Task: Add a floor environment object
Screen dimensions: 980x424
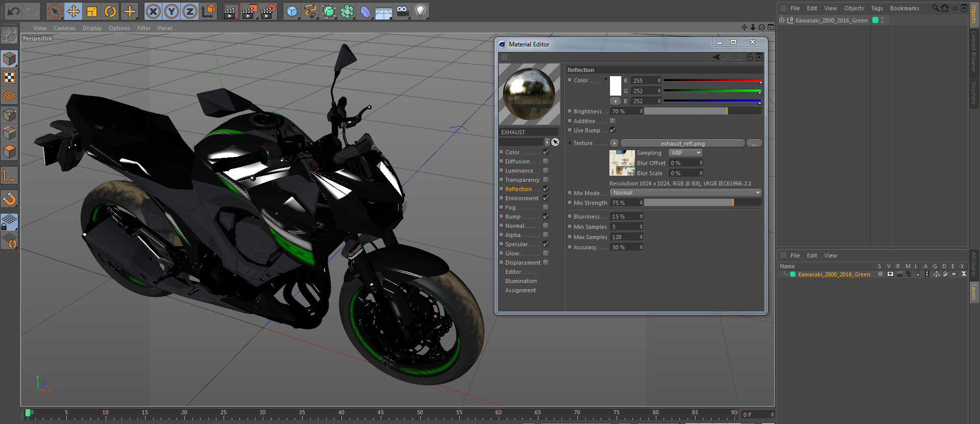Action: click(x=384, y=11)
